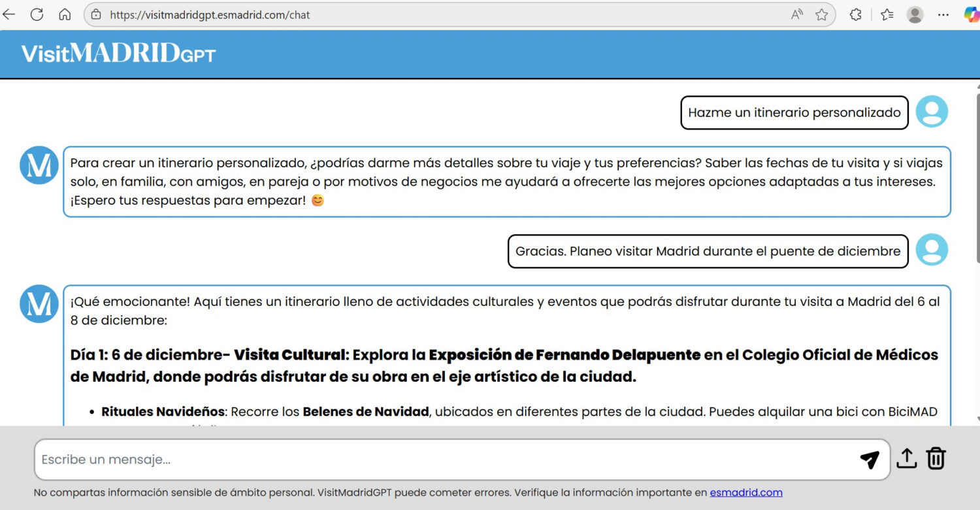Click the address bar URL

point(209,14)
